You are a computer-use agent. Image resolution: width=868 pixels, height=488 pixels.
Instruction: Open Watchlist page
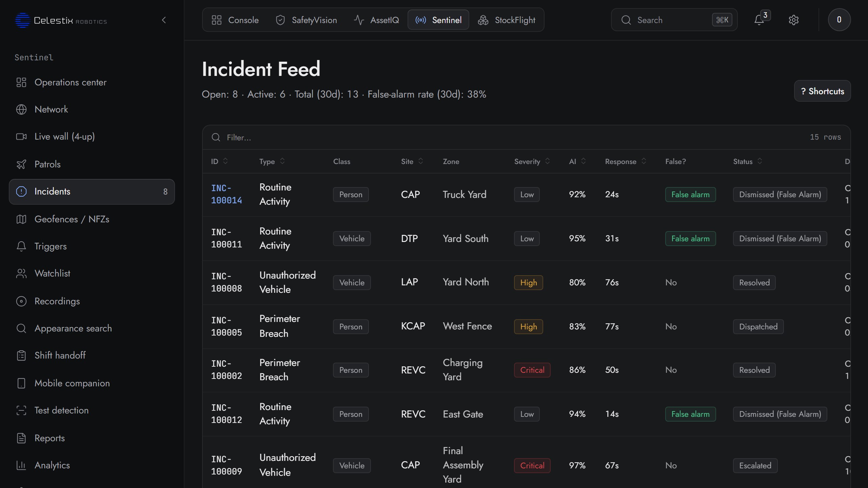coord(92,273)
